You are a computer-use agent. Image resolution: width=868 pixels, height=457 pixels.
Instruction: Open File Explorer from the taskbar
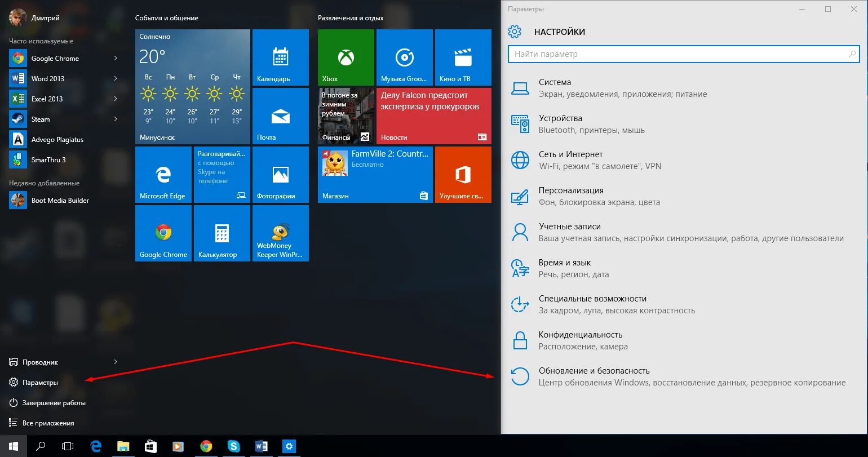123,446
